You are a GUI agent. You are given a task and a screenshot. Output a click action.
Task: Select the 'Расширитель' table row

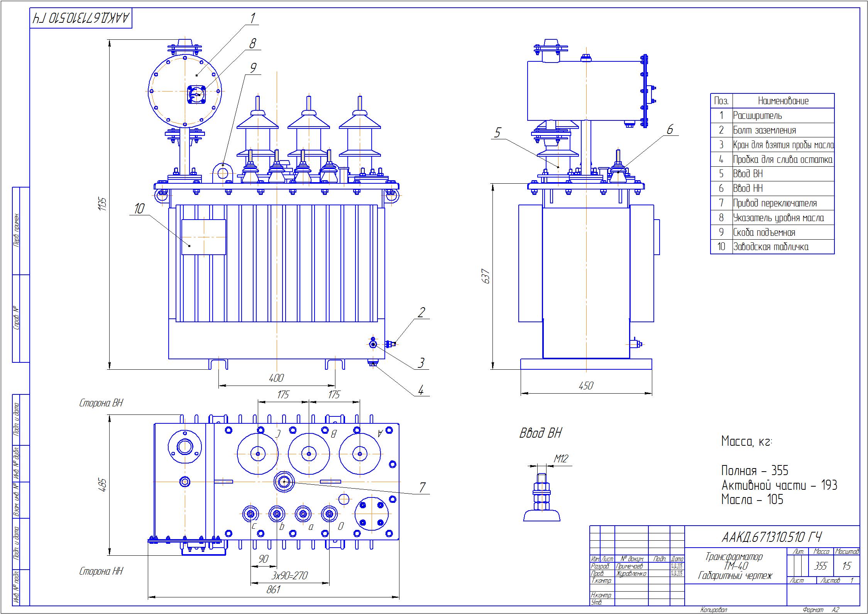pos(772,115)
